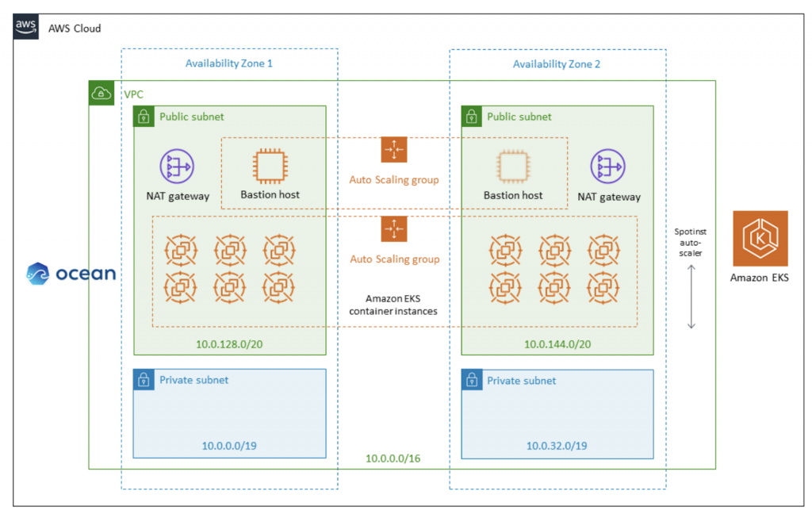The width and height of the screenshot is (812, 514).
Task: Click 'Public subnet' label in Zone 2
Action: (x=519, y=117)
